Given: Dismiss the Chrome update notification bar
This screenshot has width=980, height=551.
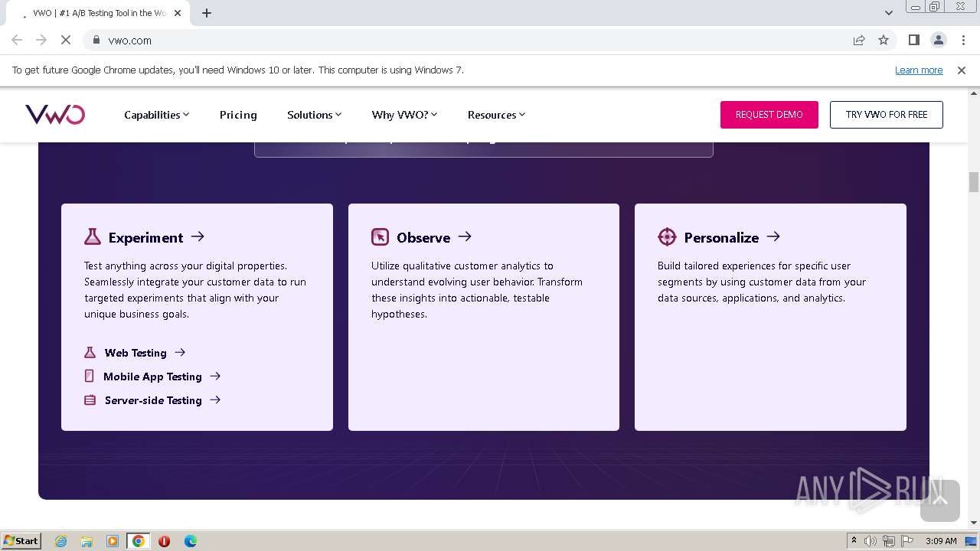Looking at the screenshot, I should (x=962, y=70).
